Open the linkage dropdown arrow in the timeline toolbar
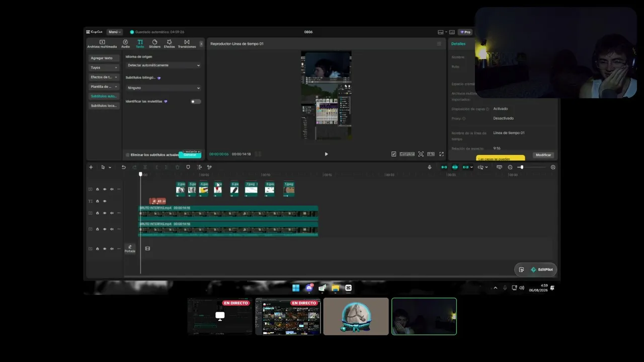Image resolution: width=644 pixels, height=362 pixels. pos(471,167)
